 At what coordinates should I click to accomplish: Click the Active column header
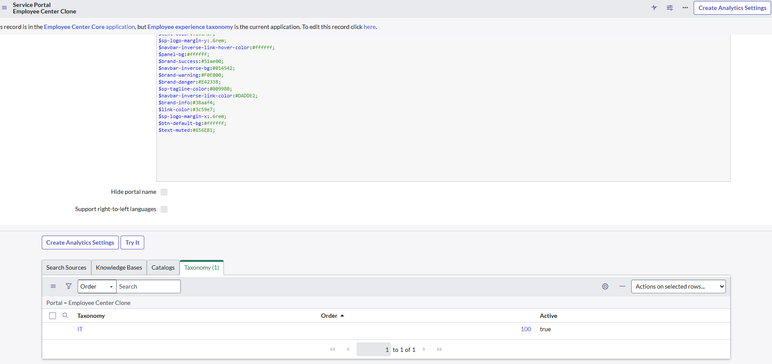coord(548,316)
